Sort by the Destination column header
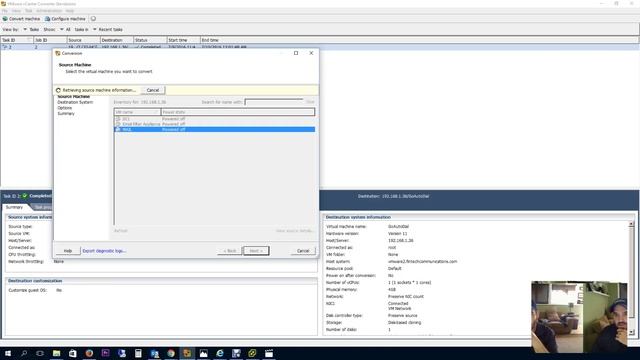640x360 pixels. (x=117, y=40)
